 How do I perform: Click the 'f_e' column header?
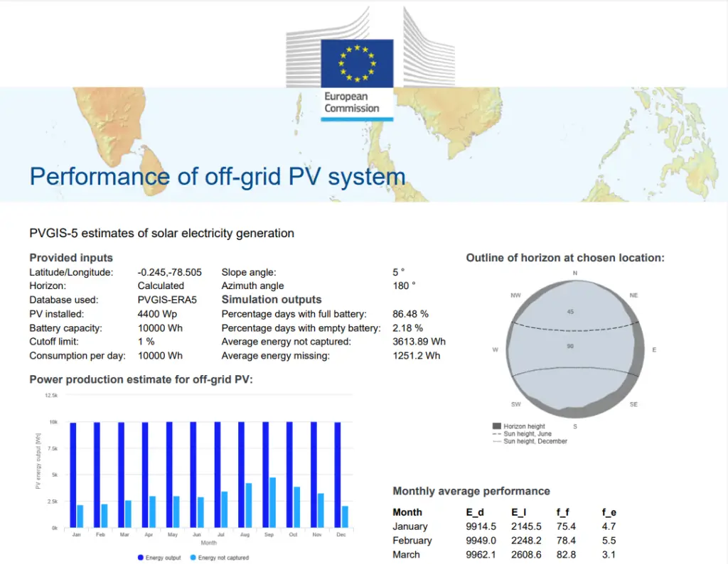(x=609, y=513)
